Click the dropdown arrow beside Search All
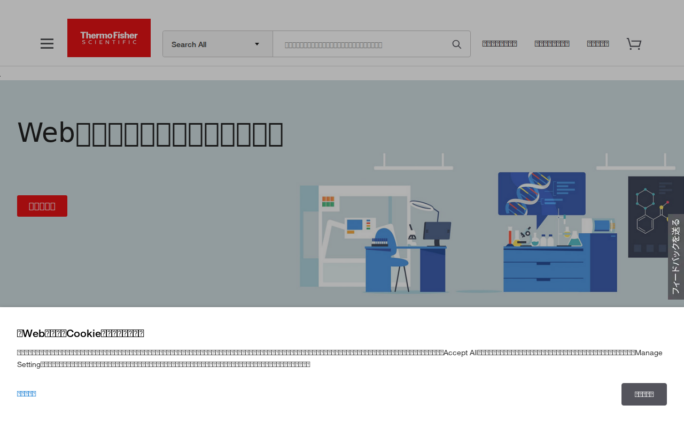 [257, 44]
